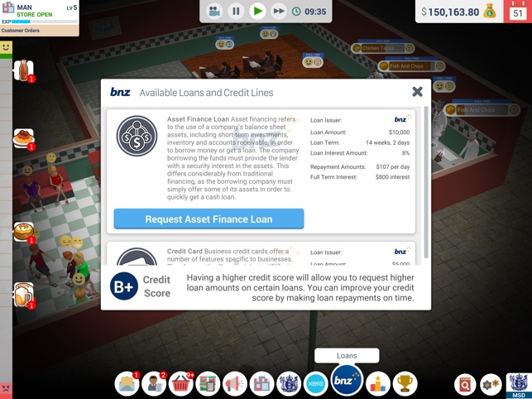This screenshot has height=399, width=532.
Task: Click the store icon beside MAN
Action: click(7, 9)
